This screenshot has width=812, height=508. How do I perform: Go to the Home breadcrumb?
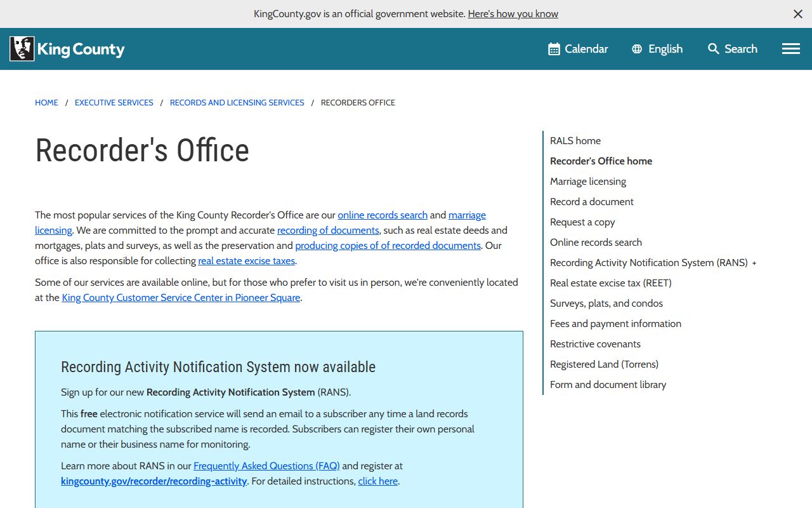pos(46,103)
